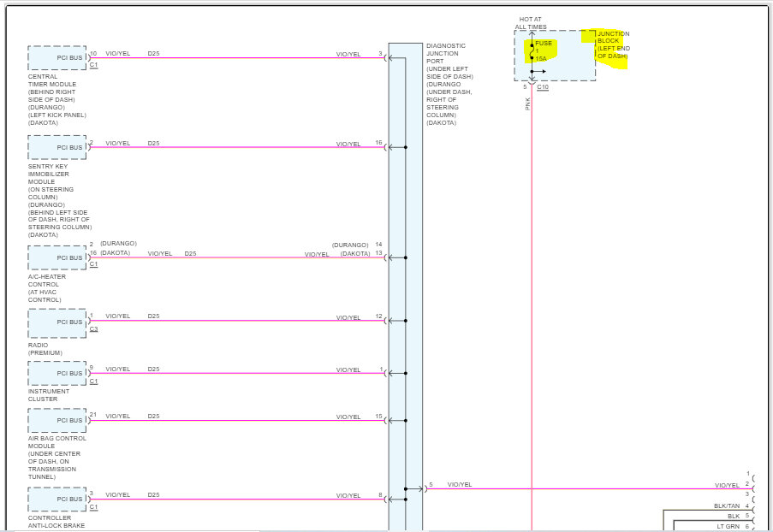Click the highlighted JUNCTION BLOCK label
The width and height of the screenshot is (773, 532).
613,44
